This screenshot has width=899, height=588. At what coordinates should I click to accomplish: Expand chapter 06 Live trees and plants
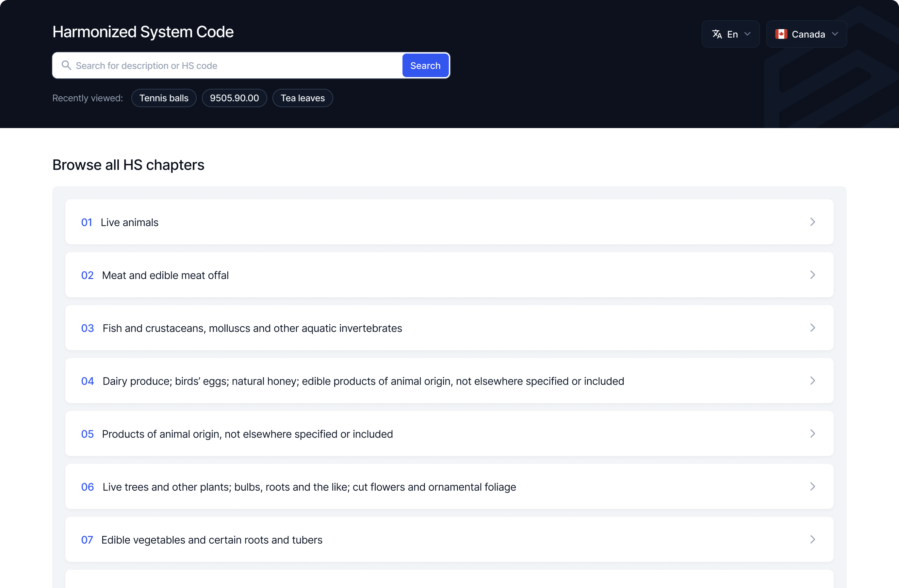point(449,486)
